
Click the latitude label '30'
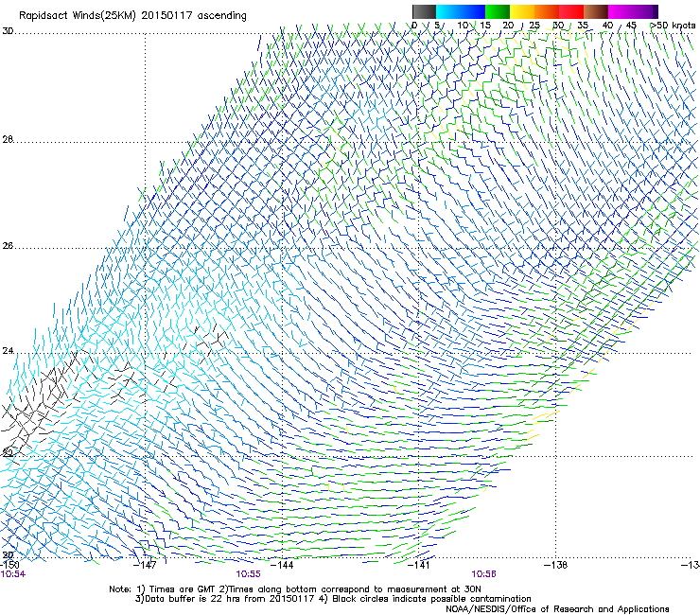click(8, 31)
